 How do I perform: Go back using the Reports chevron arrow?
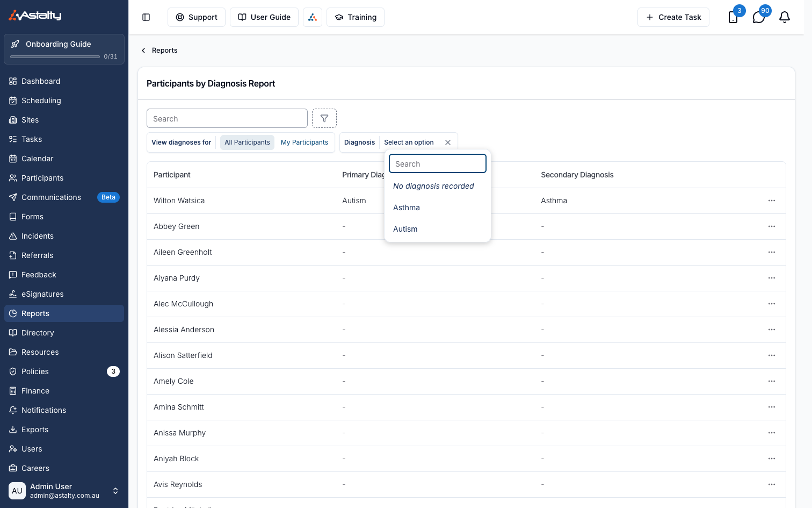(143, 51)
